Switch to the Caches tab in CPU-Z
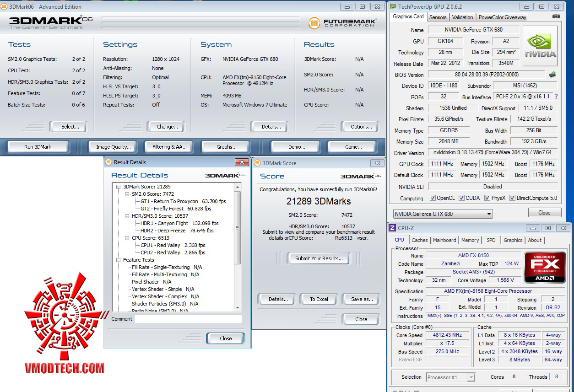 419,240
